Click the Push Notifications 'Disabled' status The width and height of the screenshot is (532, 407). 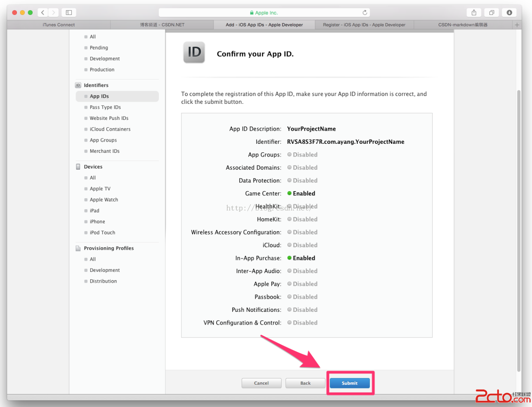click(305, 310)
